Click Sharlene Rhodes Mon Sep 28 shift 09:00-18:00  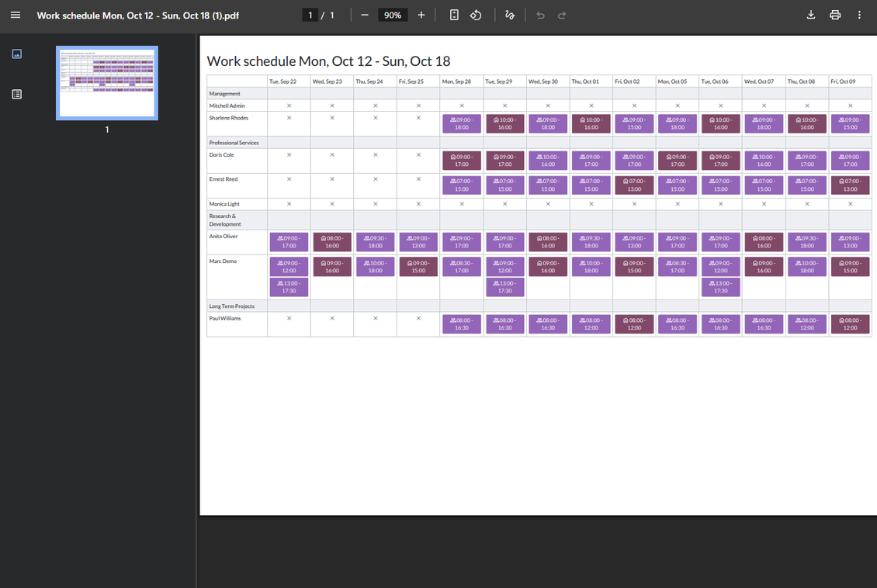coord(462,123)
